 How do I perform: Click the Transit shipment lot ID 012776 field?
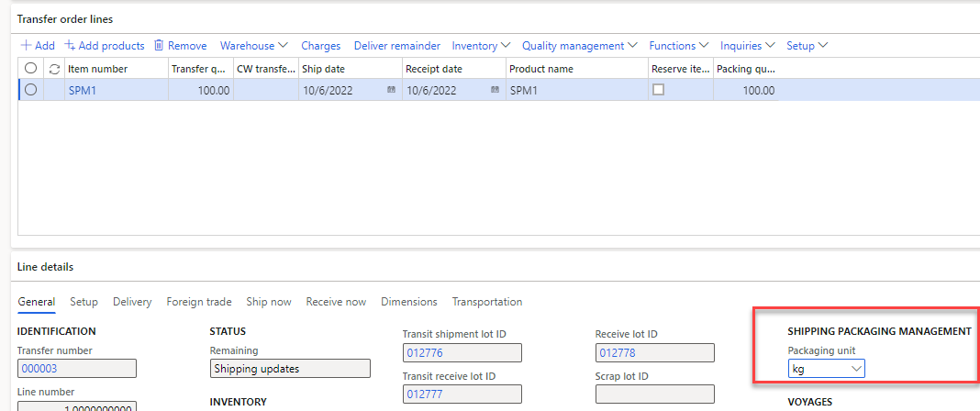point(462,353)
